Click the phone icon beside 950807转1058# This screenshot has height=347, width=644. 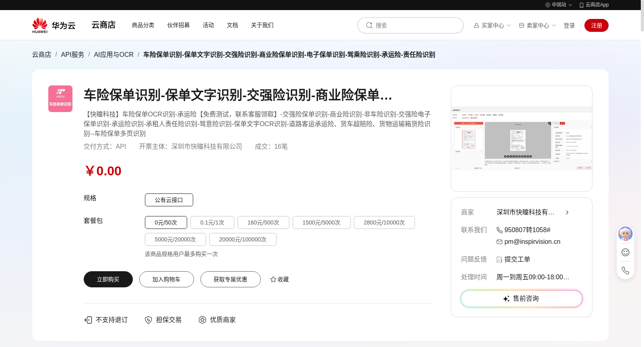pyautogui.click(x=500, y=230)
